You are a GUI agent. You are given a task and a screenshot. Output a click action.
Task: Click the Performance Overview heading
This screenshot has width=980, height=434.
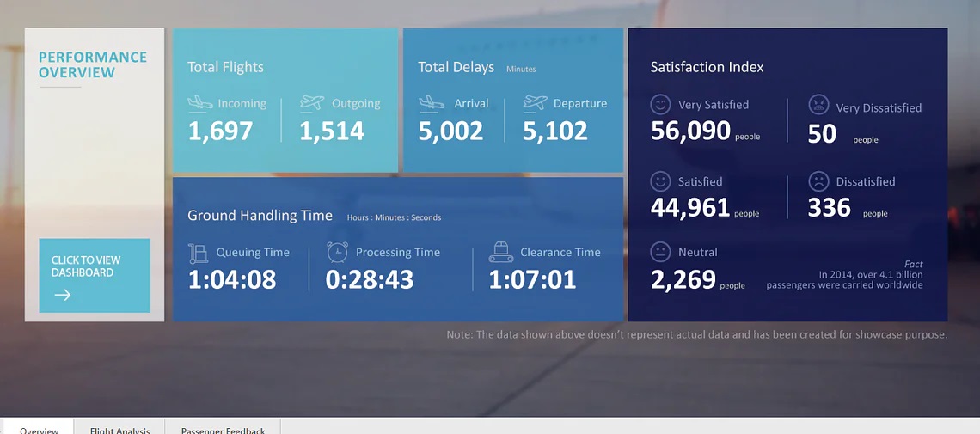click(93, 65)
